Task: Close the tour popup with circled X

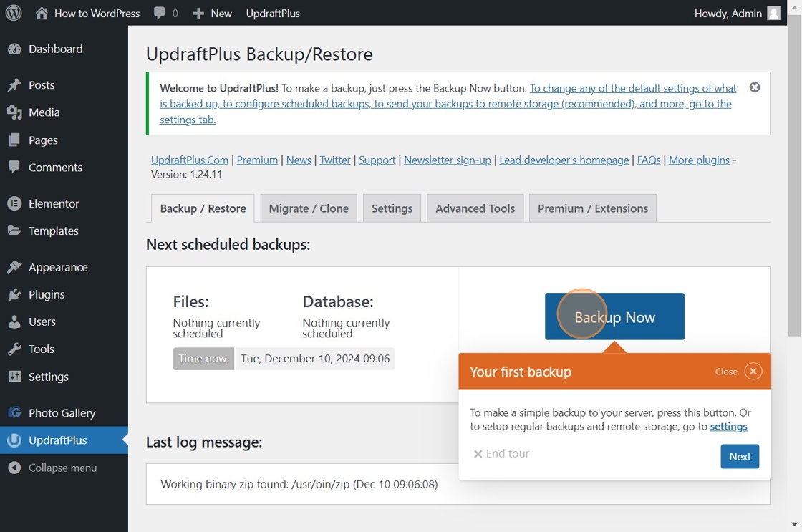Action: coord(753,372)
